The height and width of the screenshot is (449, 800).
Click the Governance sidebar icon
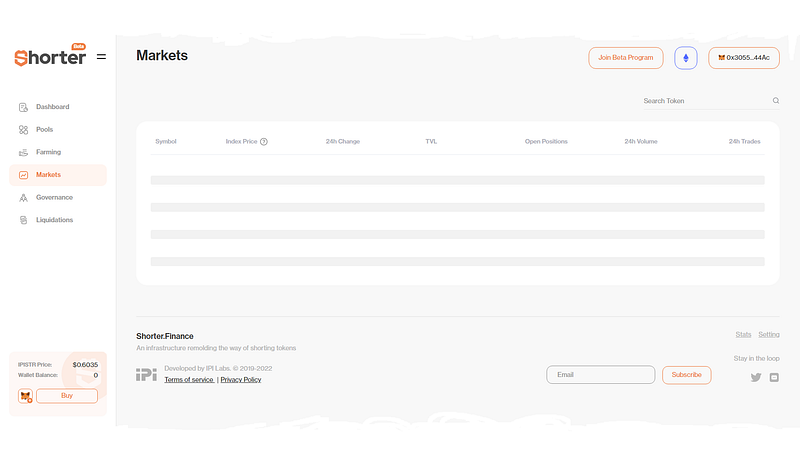pyautogui.click(x=23, y=197)
